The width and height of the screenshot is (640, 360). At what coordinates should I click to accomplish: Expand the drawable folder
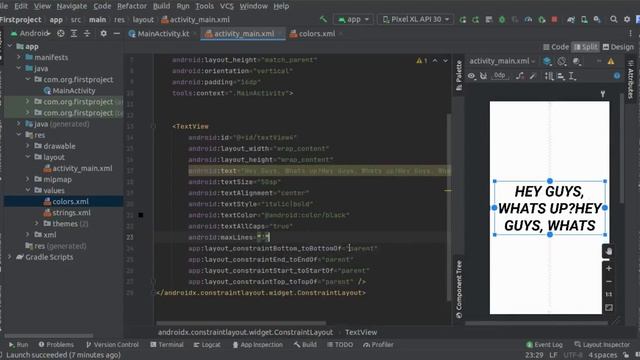(28, 146)
